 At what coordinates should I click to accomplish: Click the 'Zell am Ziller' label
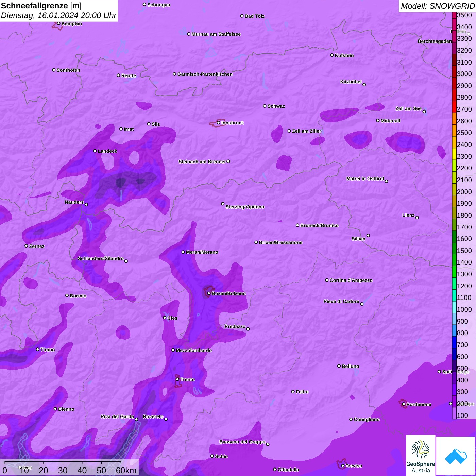pyautogui.click(x=307, y=131)
